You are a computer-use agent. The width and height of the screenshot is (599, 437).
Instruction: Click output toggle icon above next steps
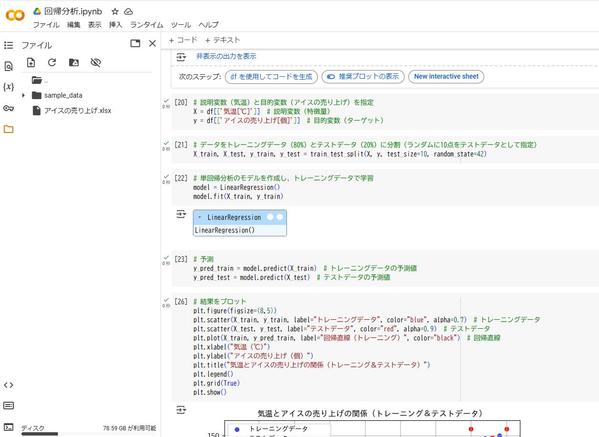point(181,57)
